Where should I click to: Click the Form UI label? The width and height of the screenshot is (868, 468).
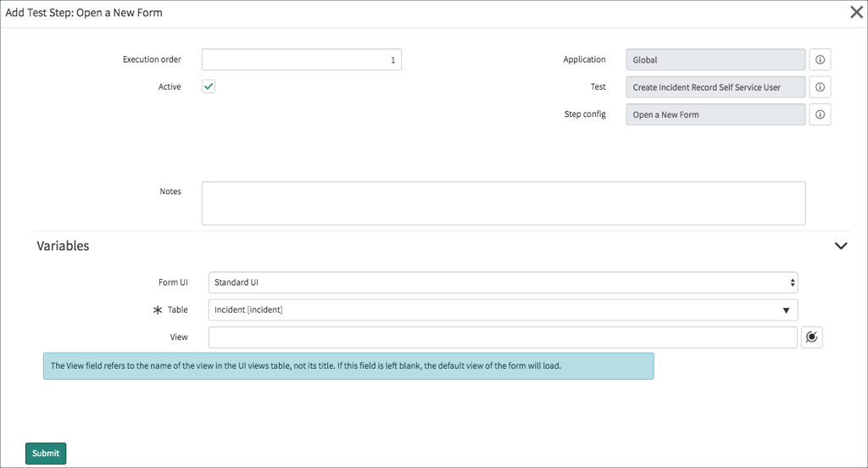click(x=173, y=282)
